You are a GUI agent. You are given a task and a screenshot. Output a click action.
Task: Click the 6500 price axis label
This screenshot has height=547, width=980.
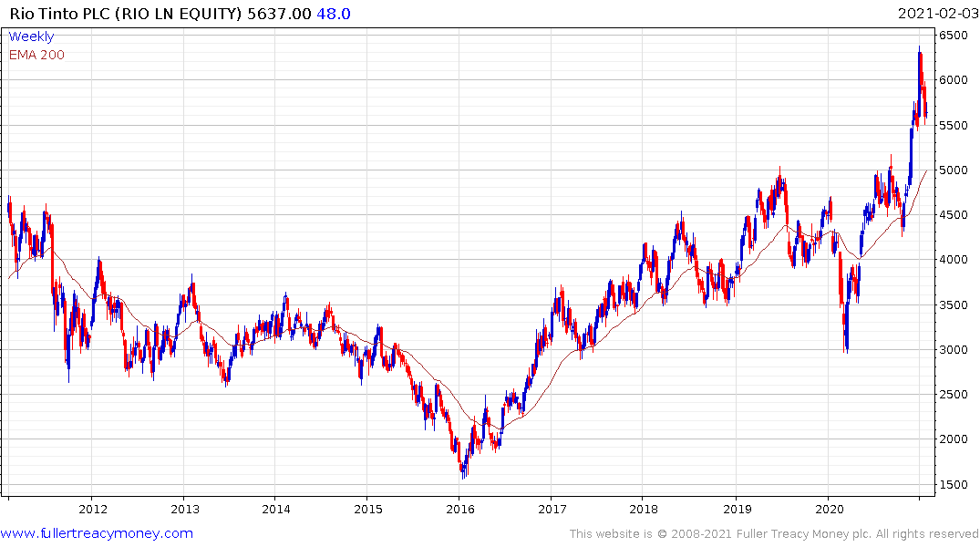[x=954, y=36]
